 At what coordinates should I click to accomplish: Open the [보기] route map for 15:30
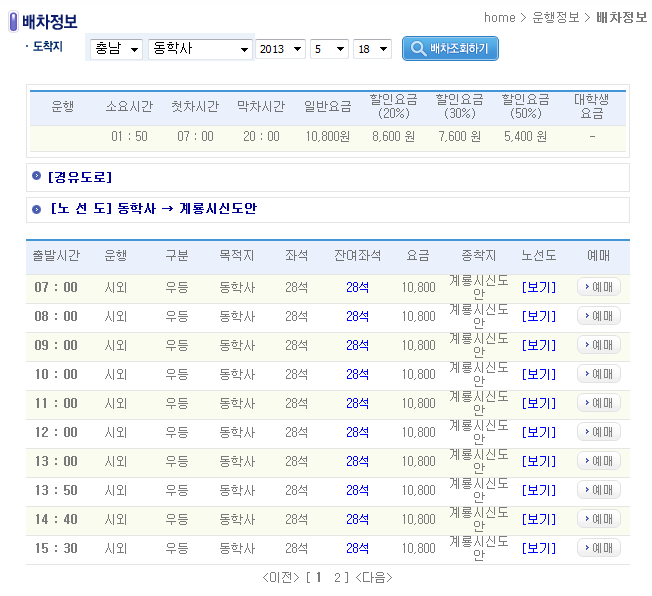point(539,549)
